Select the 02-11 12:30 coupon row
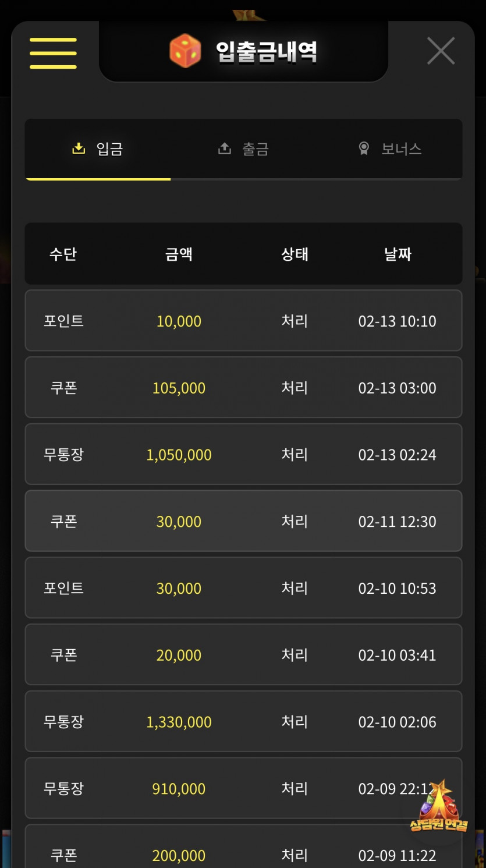 [x=243, y=521]
